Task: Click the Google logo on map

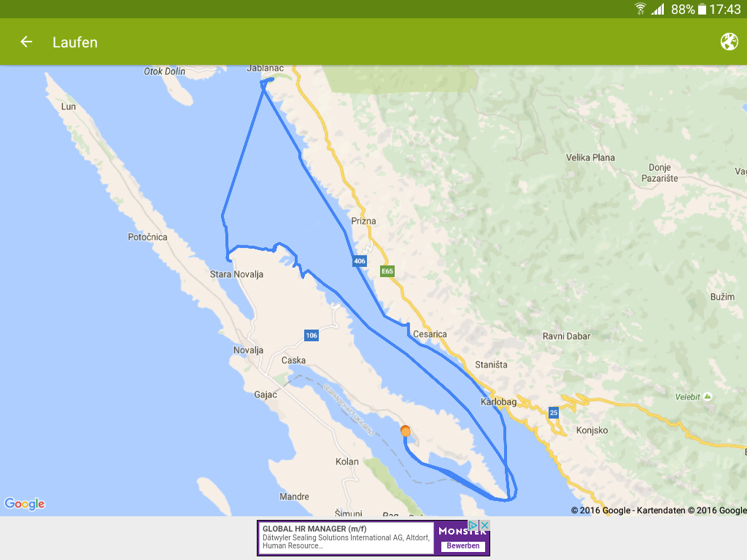Action: click(x=25, y=504)
